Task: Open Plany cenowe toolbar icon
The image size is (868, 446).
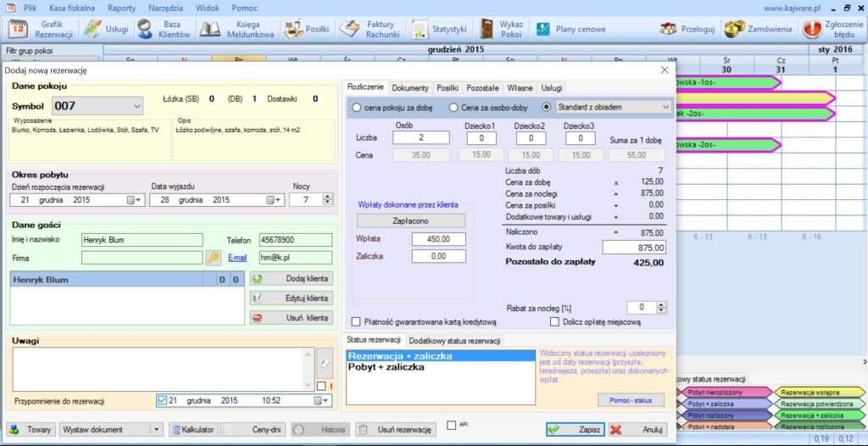Action: pos(543,29)
